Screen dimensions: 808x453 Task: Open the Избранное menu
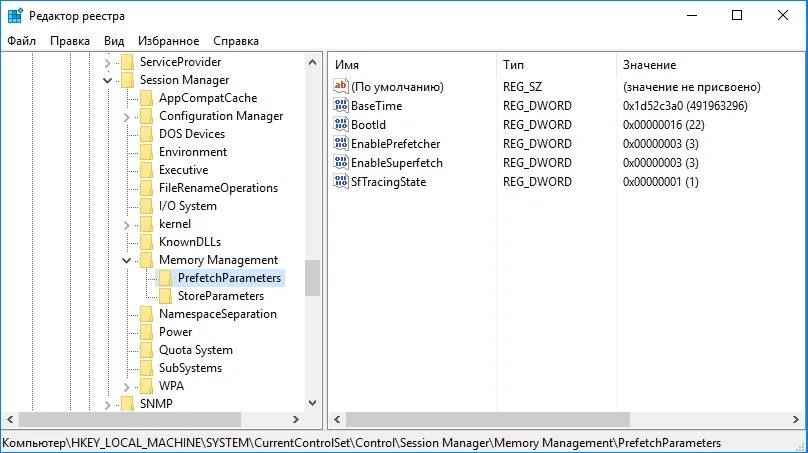(169, 41)
